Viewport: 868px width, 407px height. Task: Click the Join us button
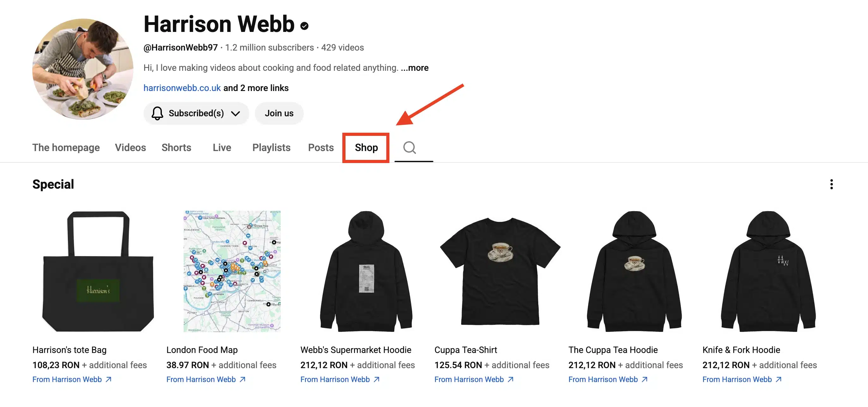pos(279,113)
